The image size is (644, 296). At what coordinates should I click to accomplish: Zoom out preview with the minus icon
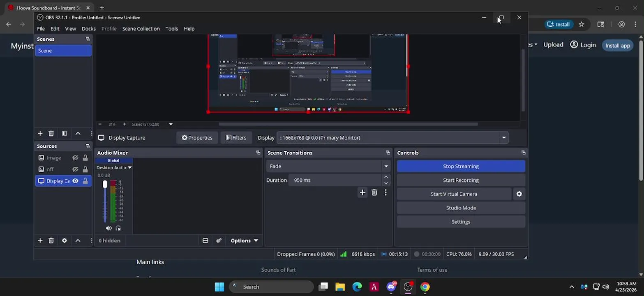(100, 124)
